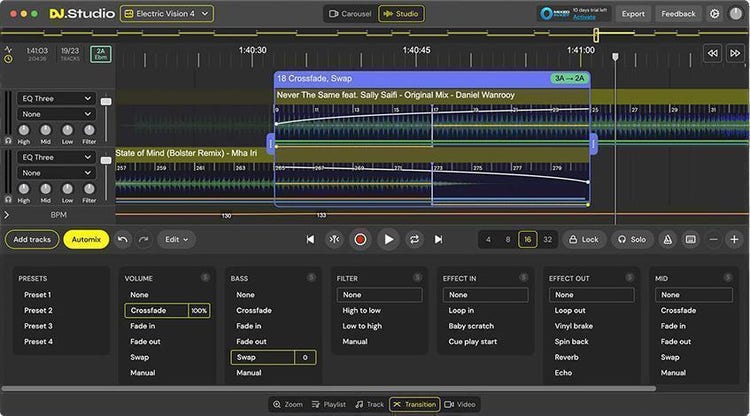Screen dimensions: 750x416
Task: Skip to the previous transition
Action: pyautogui.click(x=310, y=240)
